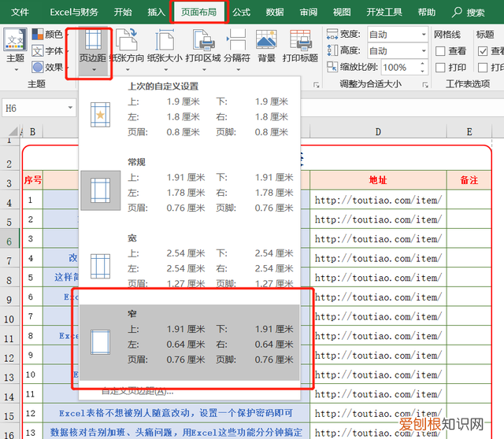
Task: Switch to the 审阅 tab
Action: 308,13
